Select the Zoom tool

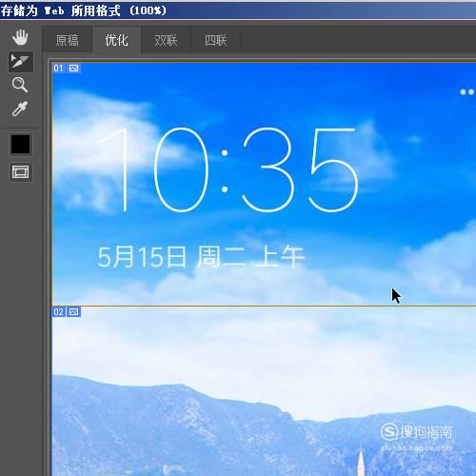click(20, 85)
